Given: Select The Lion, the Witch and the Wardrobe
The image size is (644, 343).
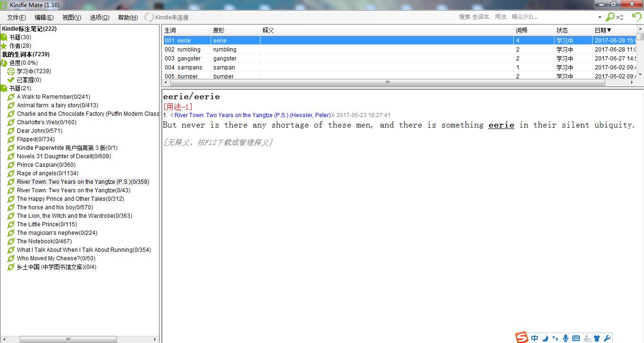Looking at the screenshot, I should coord(75,216).
